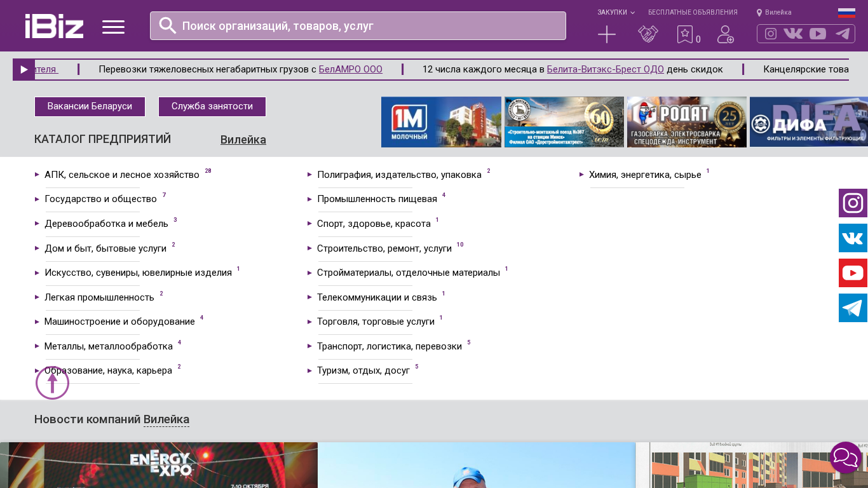Open the red YouTube sidebar icon
Viewport: 868px width, 488px height.
[x=853, y=273]
